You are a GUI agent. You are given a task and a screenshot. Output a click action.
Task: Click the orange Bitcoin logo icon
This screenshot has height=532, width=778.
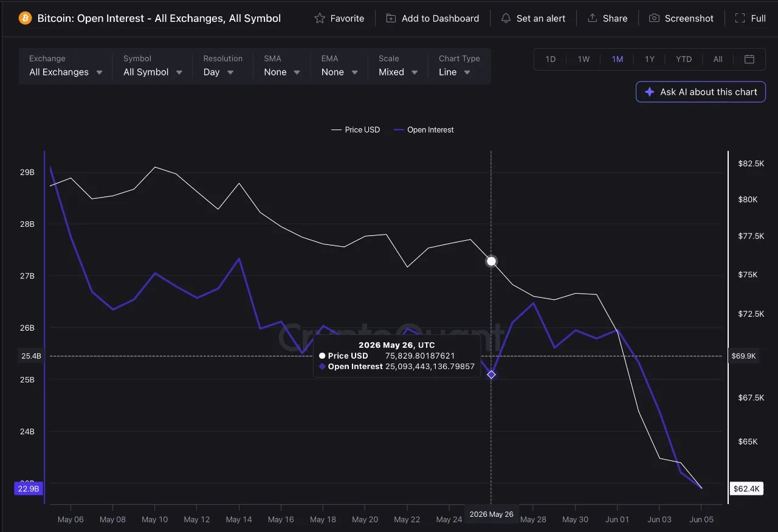point(25,18)
